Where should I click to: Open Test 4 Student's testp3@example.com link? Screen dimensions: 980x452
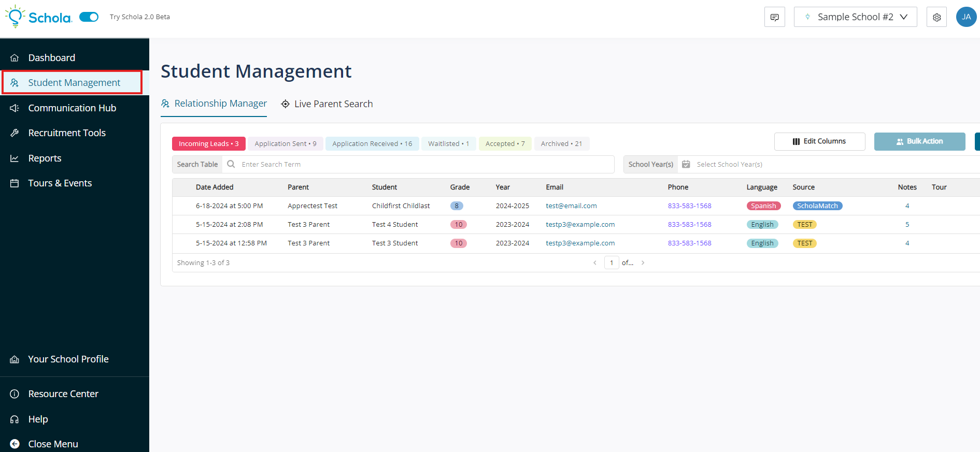pos(580,224)
